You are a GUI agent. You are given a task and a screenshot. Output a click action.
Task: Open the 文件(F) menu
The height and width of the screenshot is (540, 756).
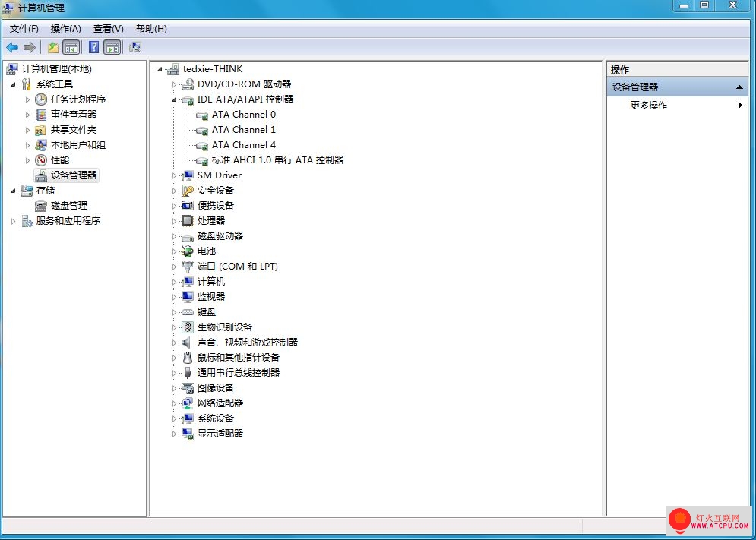coord(24,29)
